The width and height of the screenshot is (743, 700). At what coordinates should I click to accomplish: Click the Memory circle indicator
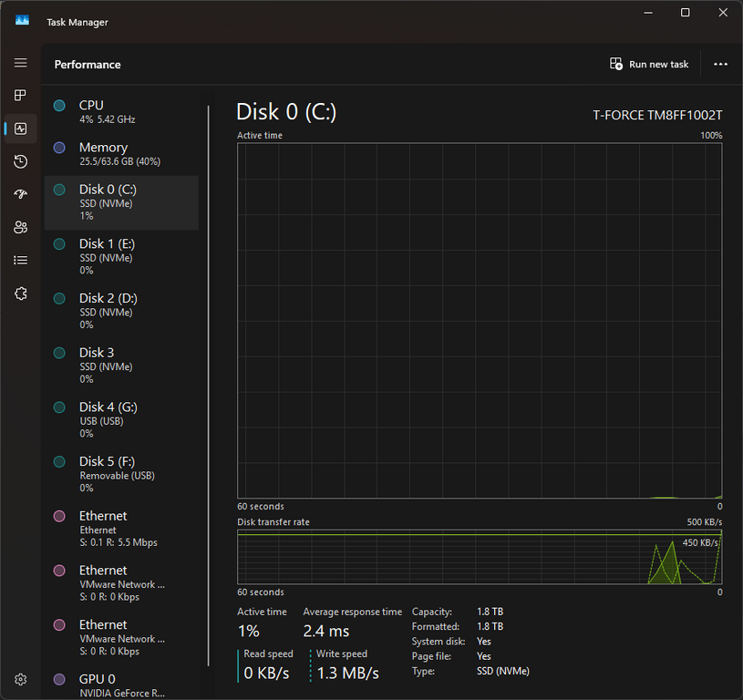click(x=59, y=148)
